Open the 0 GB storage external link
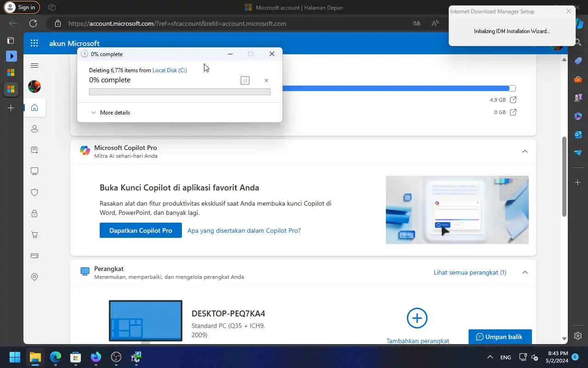Viewport: 588px width, 368px height. (x=514, y=112)
